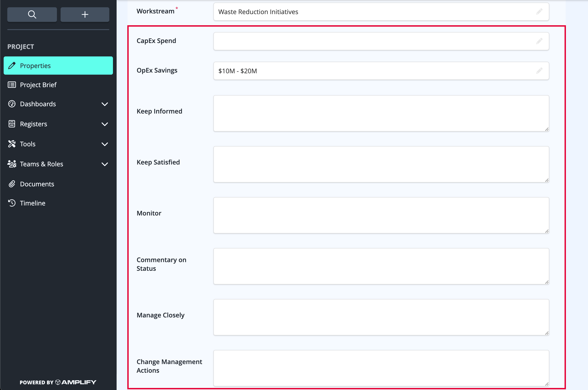The width and height of the screenshot is (588, 390).
Task: Click the Project Brief list icon
Action: click(12, 85)
